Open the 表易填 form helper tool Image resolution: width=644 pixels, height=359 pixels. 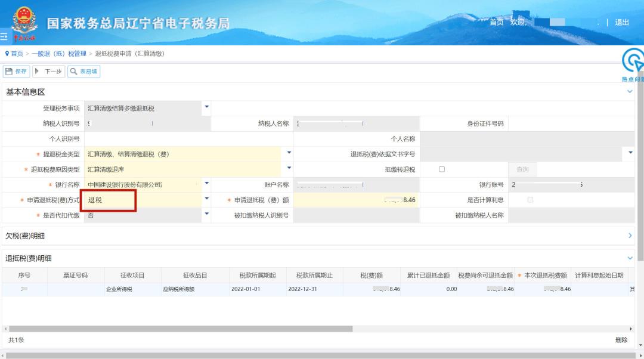pyautogui.click(x=83, y=72)
